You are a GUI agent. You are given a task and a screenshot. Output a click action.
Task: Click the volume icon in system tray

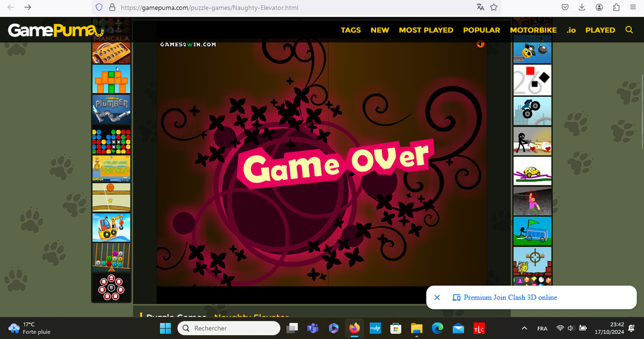coord(571,328)
